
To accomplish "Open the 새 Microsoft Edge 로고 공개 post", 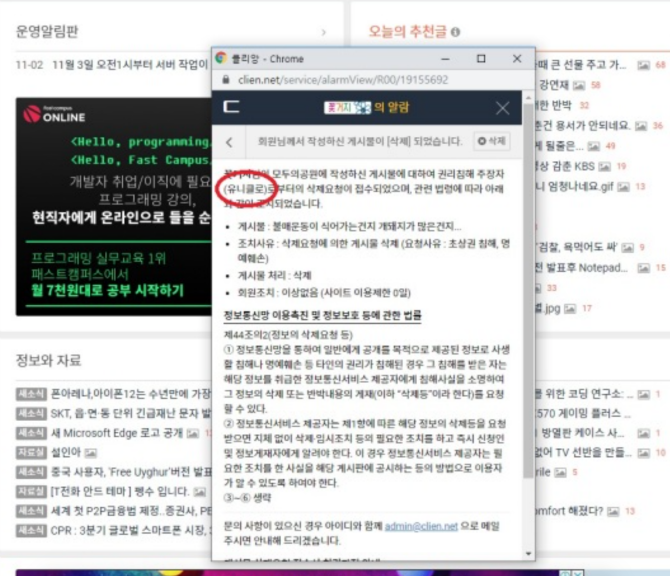I will coord(117,433).
